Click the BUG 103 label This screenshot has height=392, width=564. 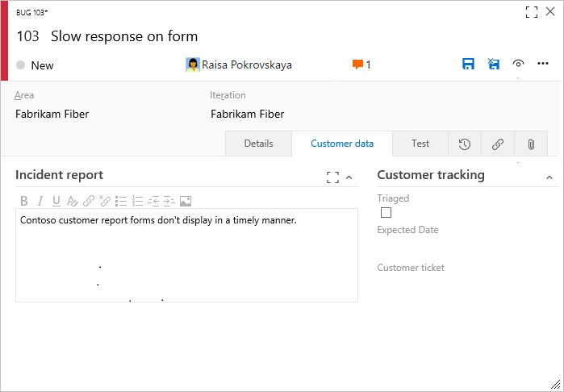[x=31, y=13]
